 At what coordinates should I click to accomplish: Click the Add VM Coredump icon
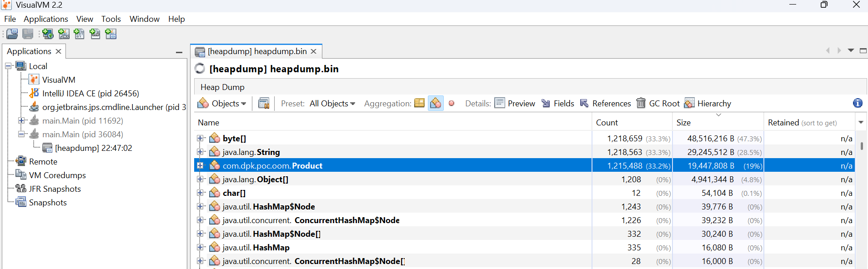coord(79,34)
